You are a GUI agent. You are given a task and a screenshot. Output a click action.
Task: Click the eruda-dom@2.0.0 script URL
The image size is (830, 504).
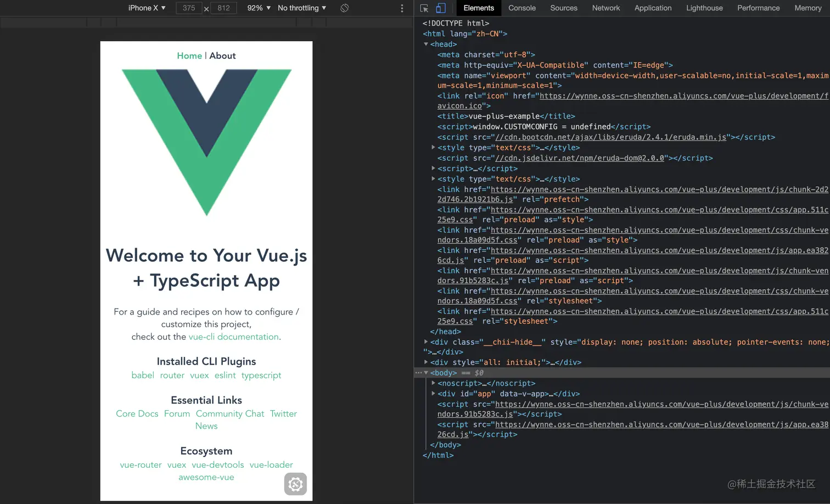pos(580,158)
